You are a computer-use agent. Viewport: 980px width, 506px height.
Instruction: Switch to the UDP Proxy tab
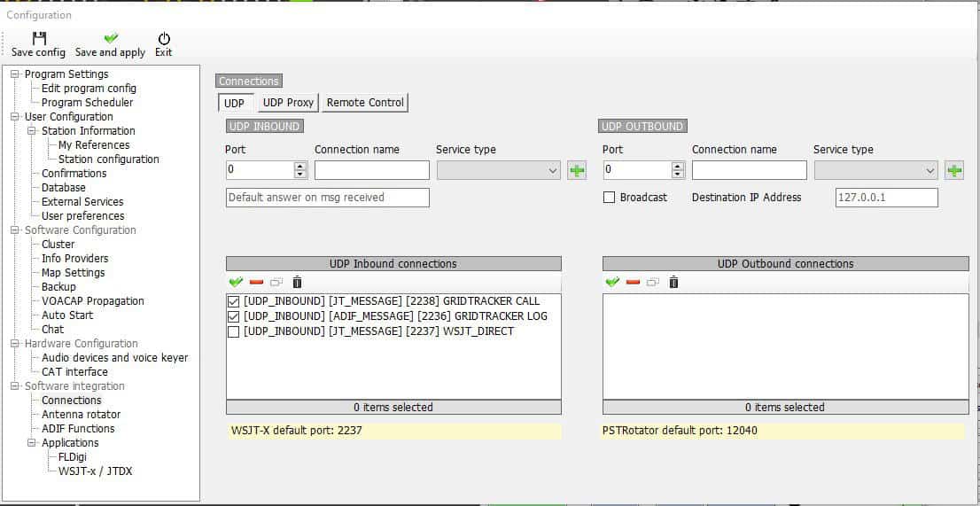coord(288,103)
